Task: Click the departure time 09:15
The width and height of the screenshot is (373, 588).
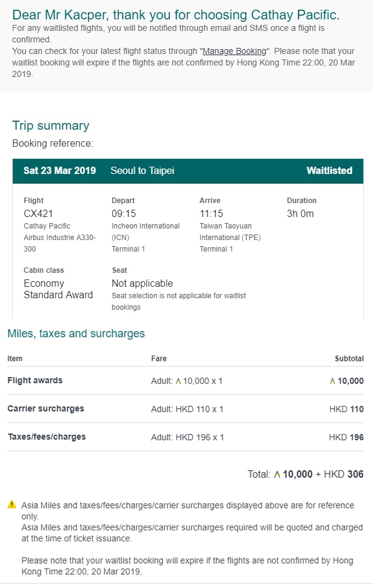Action: [x=124, y=214]
